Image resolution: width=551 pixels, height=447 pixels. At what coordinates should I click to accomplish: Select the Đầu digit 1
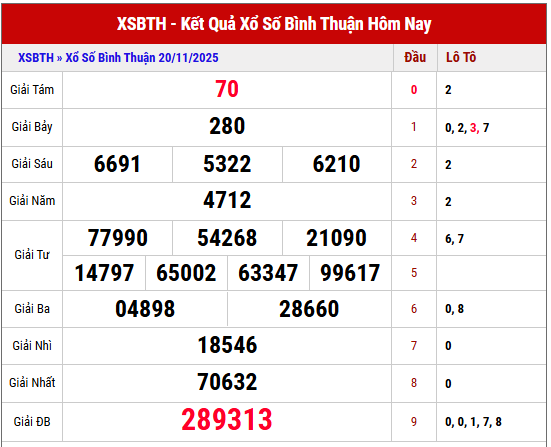click(x=414, y=127)
